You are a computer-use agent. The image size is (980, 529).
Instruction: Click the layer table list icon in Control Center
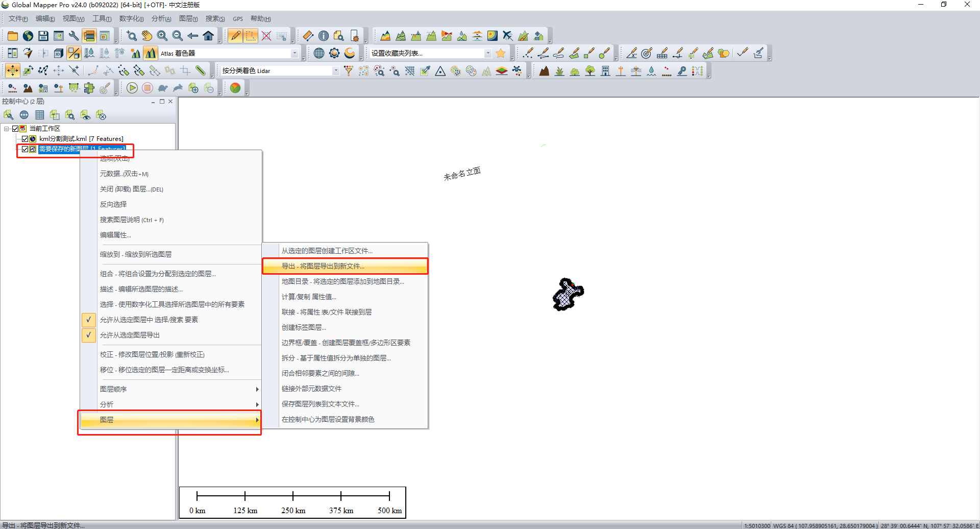click(x=39, y=115)
